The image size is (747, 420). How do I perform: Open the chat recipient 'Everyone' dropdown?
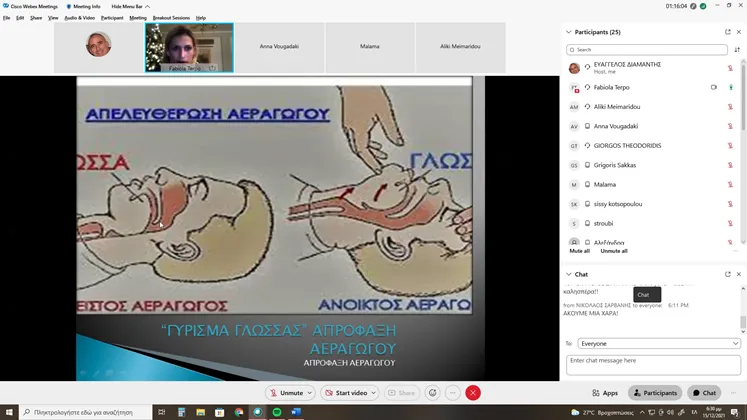tap(654, 343)
